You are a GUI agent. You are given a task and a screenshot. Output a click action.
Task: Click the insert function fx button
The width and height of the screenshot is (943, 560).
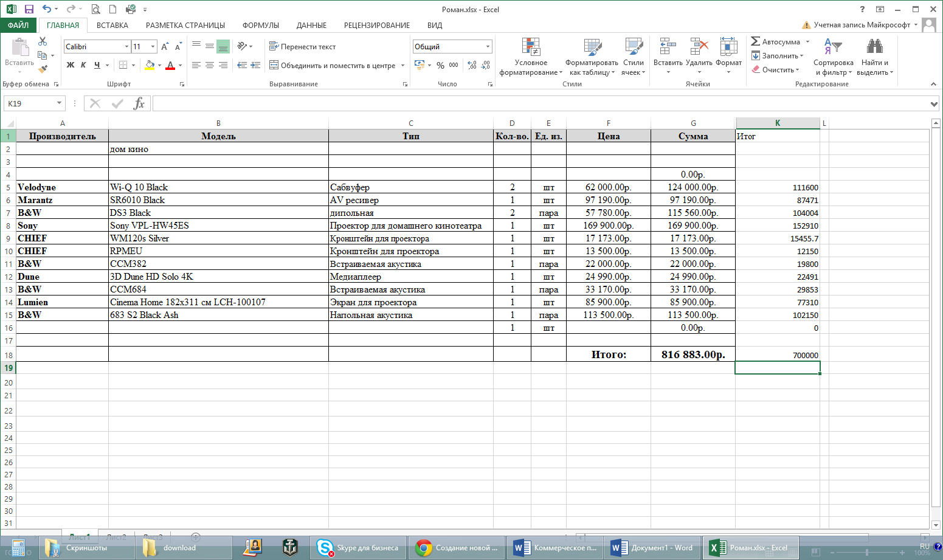click(x=139, y=103)
